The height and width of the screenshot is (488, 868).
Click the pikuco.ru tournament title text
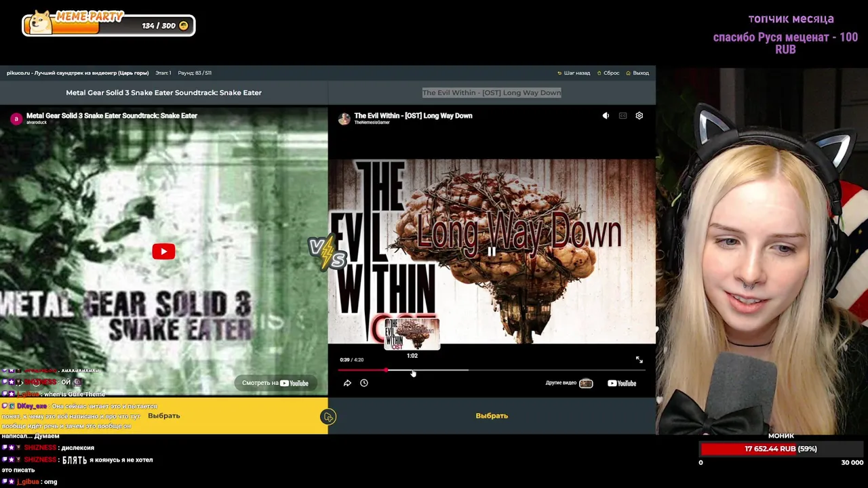[x=77, y=73]
